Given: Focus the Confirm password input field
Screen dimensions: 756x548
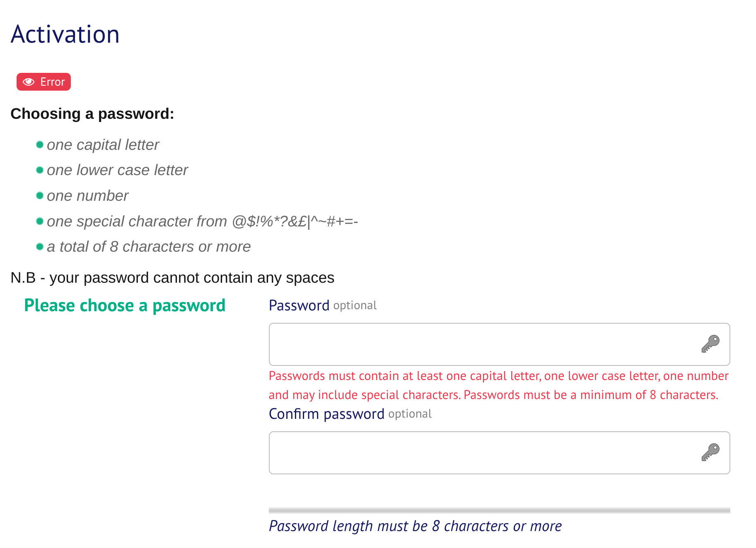Looking at the screenshot, I should (499, 453).
